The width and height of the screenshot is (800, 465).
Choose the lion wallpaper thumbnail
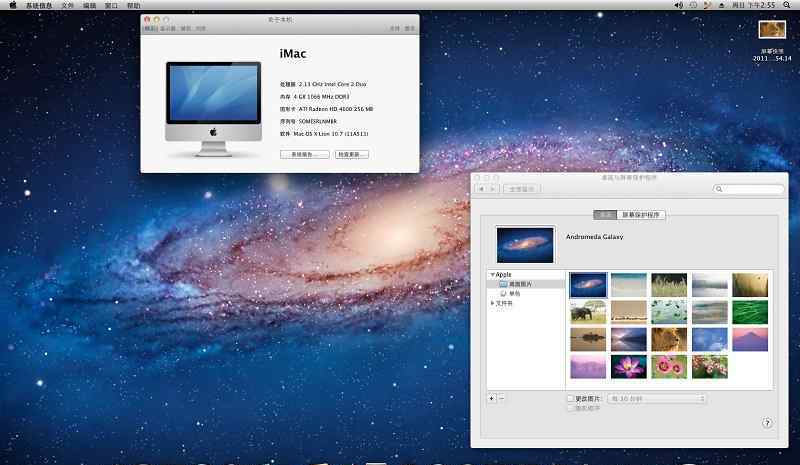[669, 339]
